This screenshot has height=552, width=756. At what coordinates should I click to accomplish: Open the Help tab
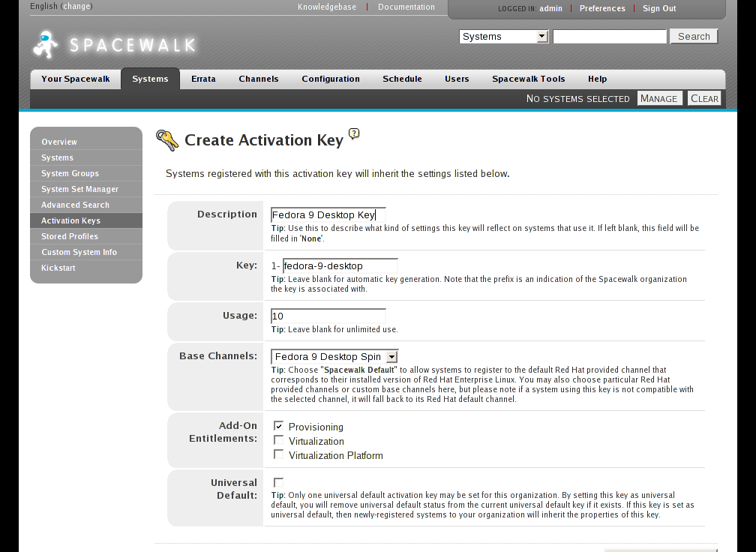[x=597, y=79]
